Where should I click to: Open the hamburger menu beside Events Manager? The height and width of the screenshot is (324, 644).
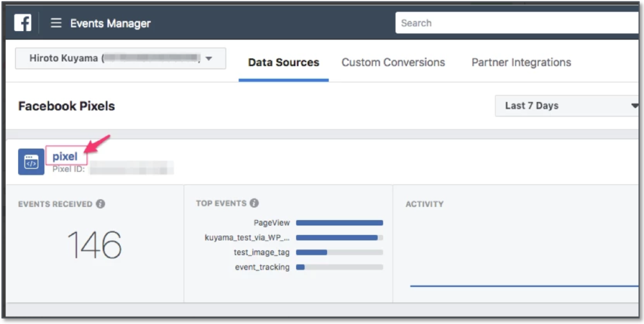pyautogui.click(x=56, y=23)
